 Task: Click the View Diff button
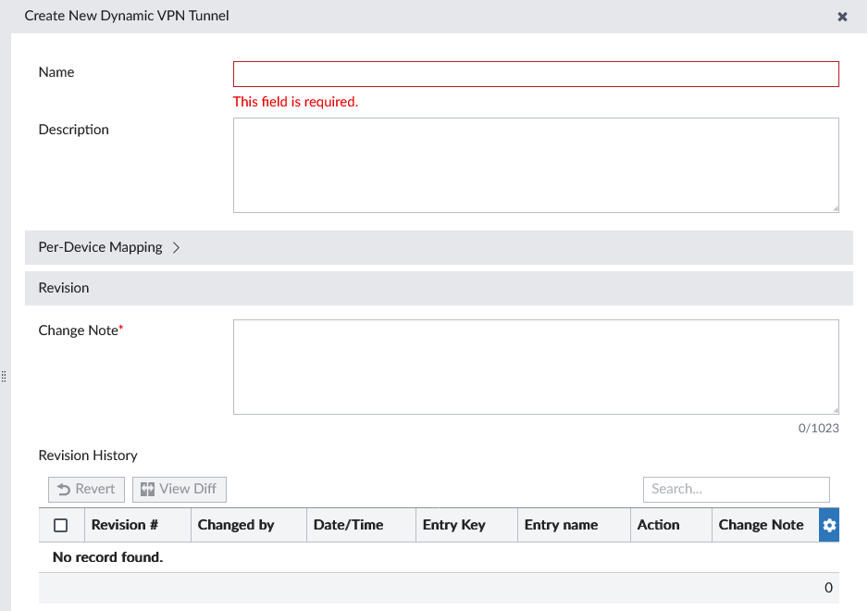point(179,489)
